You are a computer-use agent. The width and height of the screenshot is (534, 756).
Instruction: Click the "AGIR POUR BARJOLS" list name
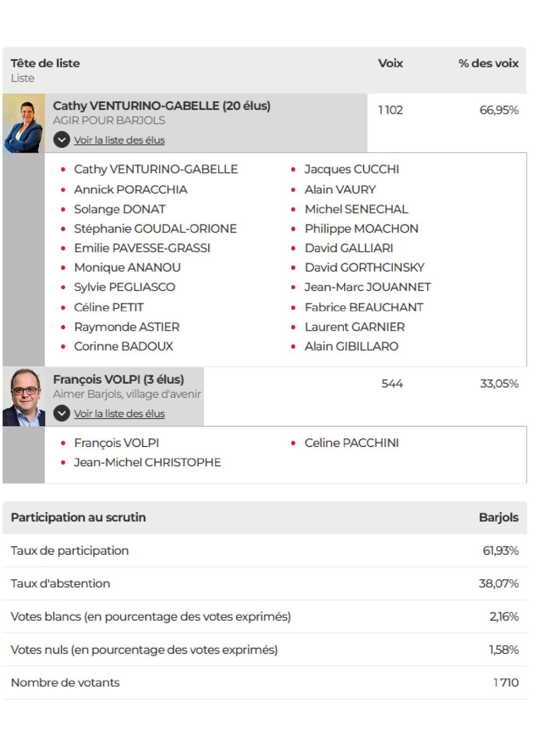pos(109,120)
